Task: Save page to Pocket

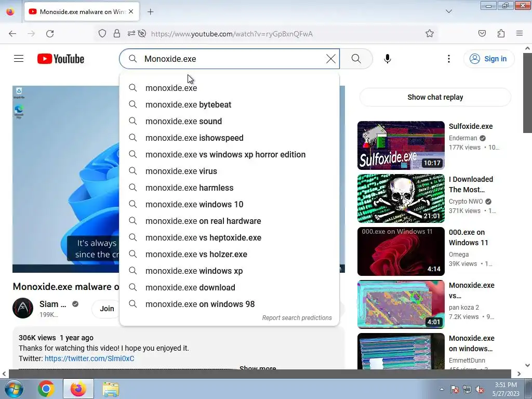Action: pyautogui.click(x=482, y=33)
